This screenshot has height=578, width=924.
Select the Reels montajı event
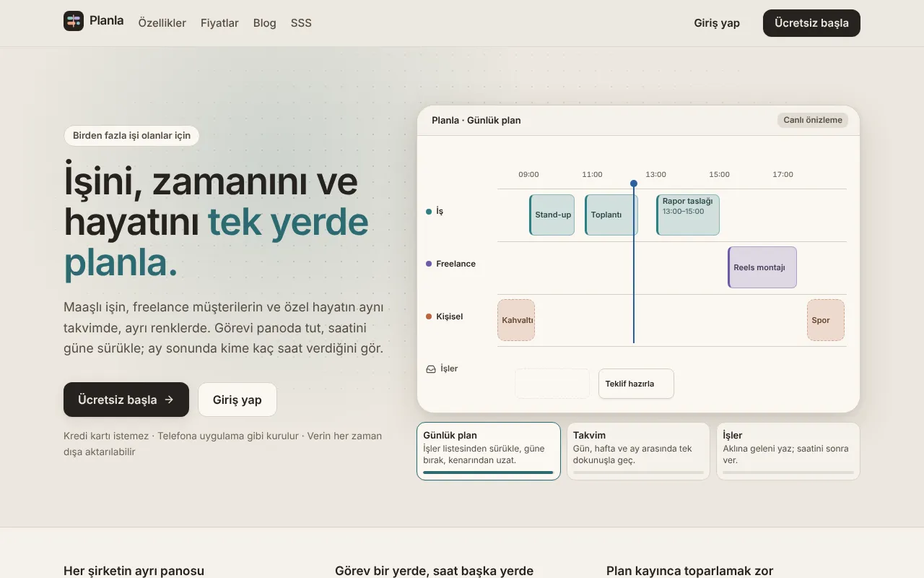(762, 267)
